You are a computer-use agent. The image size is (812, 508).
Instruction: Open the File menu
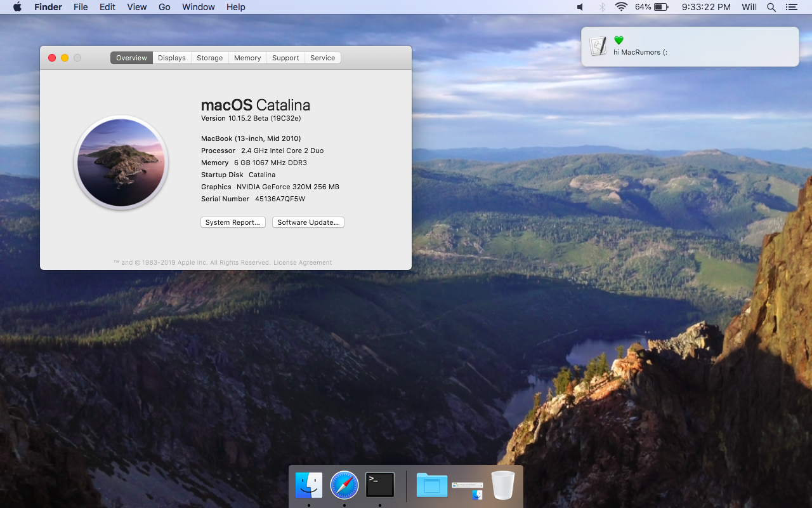[x=81, y=7]
